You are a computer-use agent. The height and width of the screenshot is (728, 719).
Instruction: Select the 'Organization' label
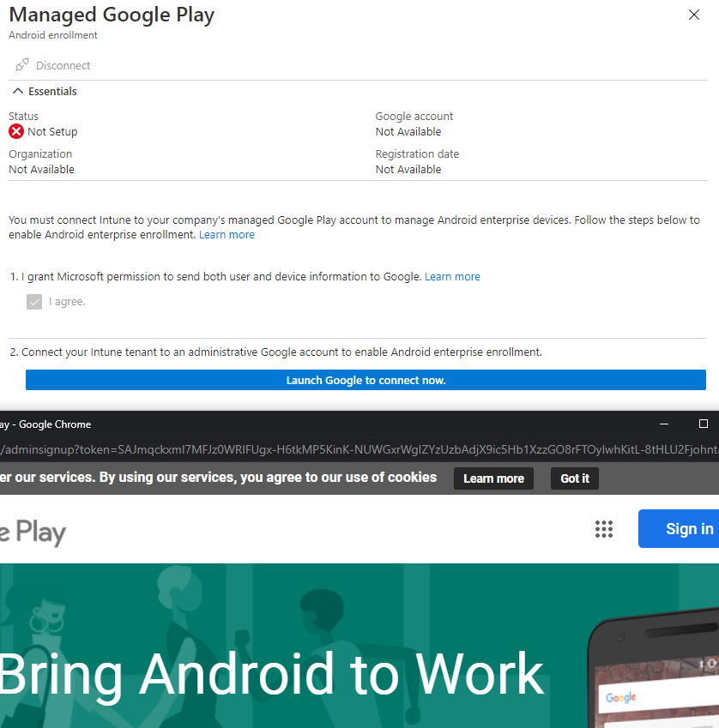pyautogui.click(x=40, y=153)
